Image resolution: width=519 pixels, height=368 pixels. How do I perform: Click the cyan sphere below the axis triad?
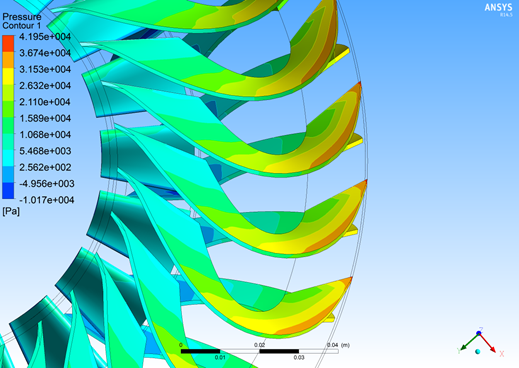[x=478, y=352]
